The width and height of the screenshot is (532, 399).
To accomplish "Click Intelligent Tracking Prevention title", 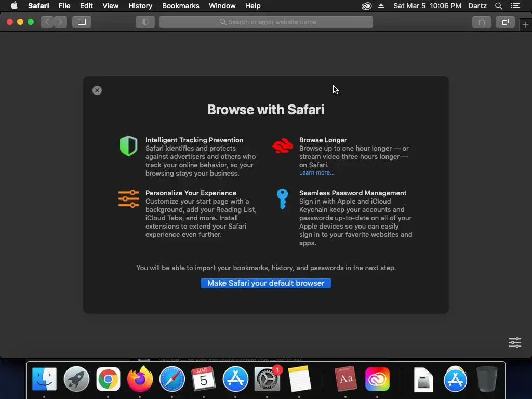I will 194,140.
